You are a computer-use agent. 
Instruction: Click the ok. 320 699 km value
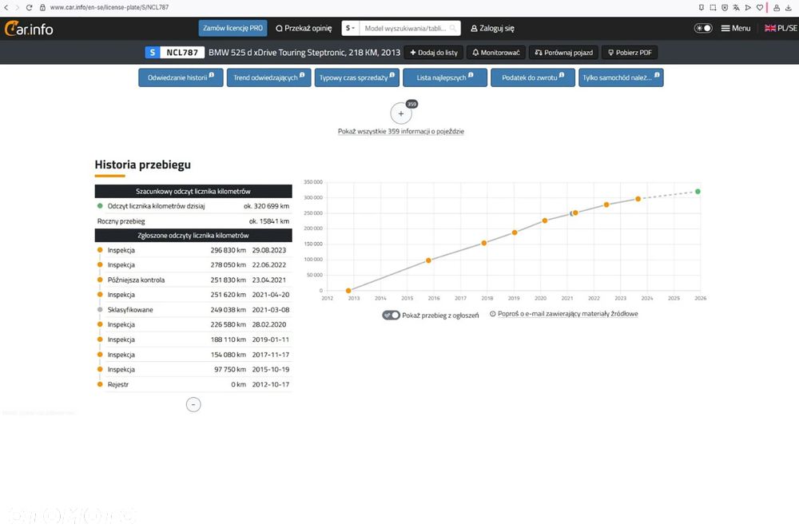point(267,206)
